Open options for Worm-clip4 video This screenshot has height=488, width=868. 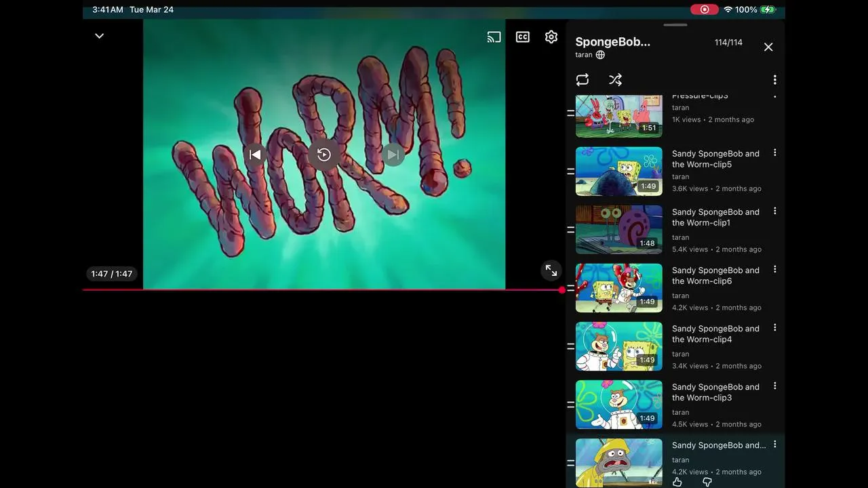[774, 328]
